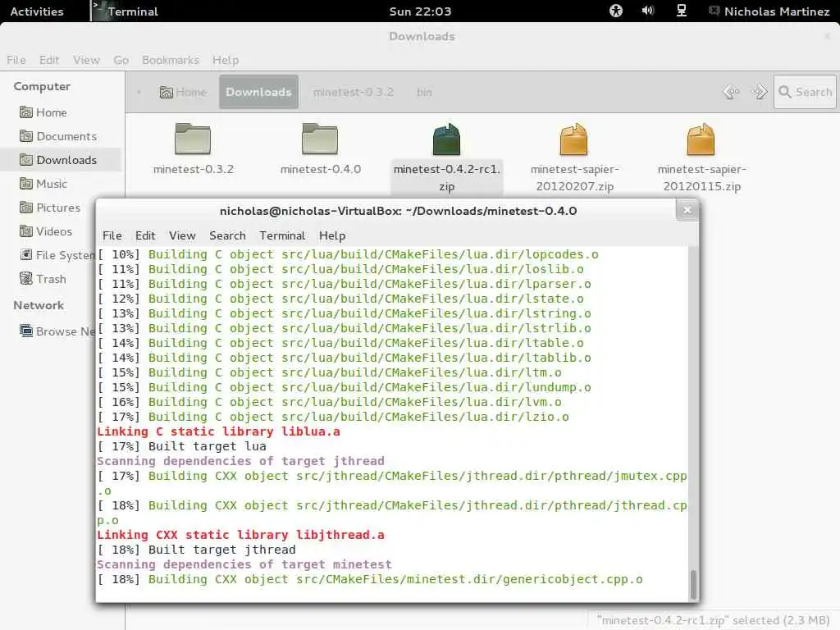The height and width of the screenshot is (630, 840).
Task: Click the File System drive icon
Action: tap(25, 254)
